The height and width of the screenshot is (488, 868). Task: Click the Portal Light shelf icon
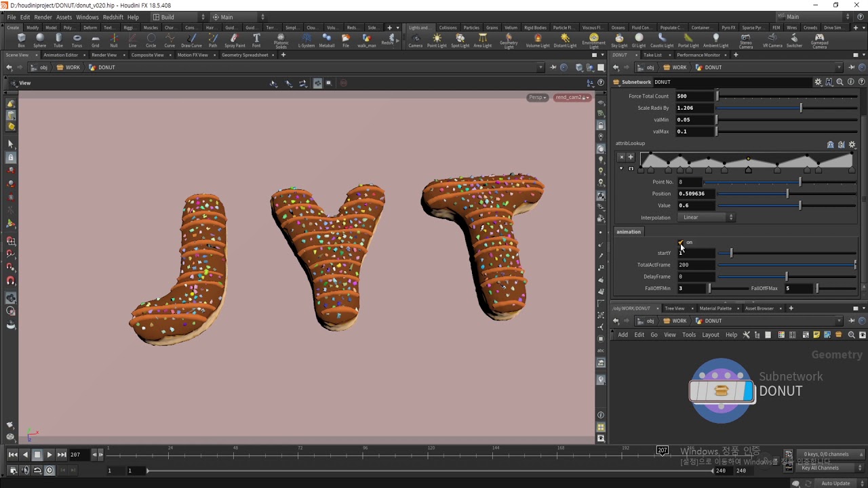(x=688, y=41)
